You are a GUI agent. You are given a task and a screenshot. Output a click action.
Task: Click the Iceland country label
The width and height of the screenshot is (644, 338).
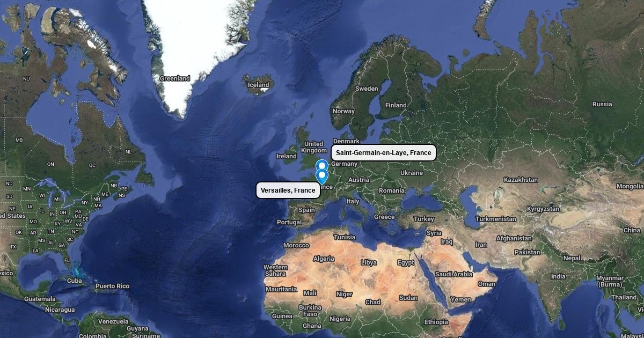258,85
